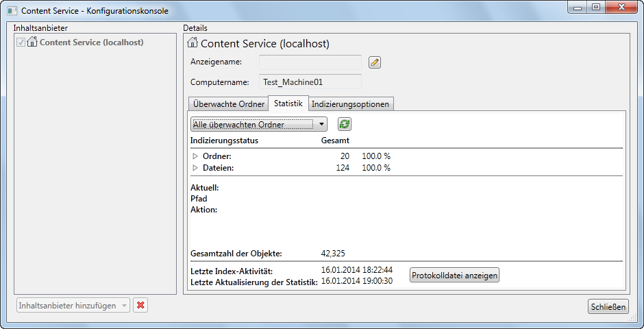Toggle the Content Service (localhost) checkbox
The width and height of the screenshot is (644, 329).
pos(21,42)
